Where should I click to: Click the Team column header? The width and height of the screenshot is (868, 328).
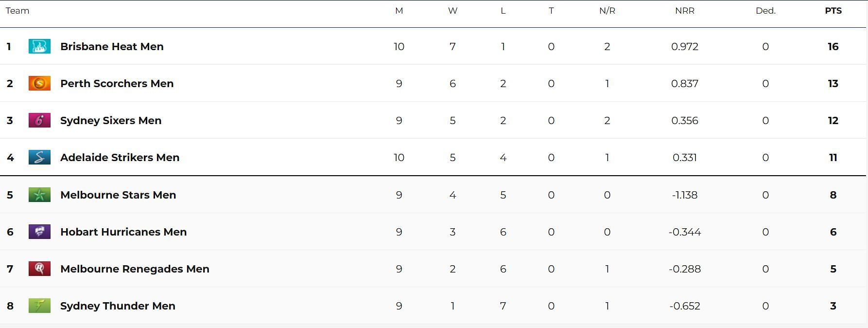click(x=17, y=11)
